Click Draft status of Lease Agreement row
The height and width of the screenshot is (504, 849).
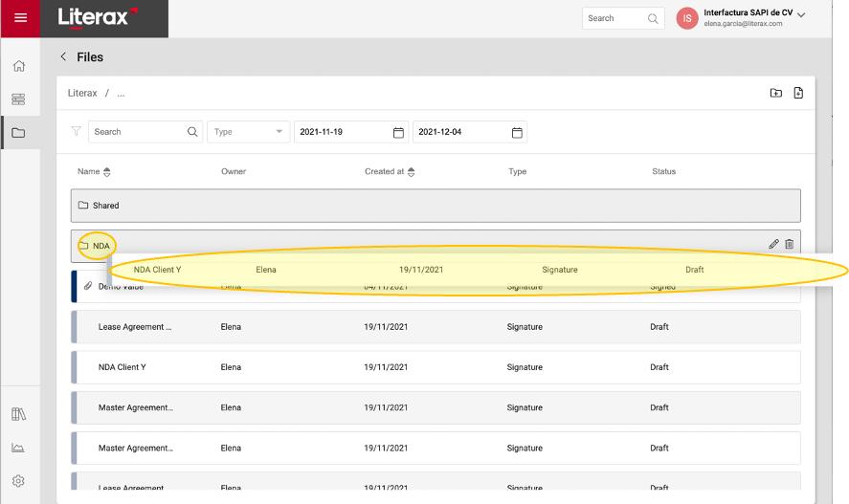click(x=659, y=327)
